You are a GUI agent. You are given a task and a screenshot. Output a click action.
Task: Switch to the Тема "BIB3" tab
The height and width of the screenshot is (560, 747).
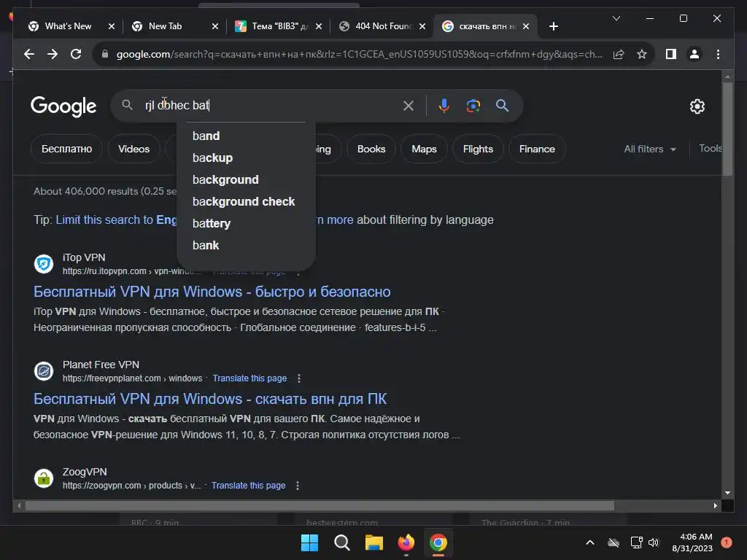(x=279, y=26)
